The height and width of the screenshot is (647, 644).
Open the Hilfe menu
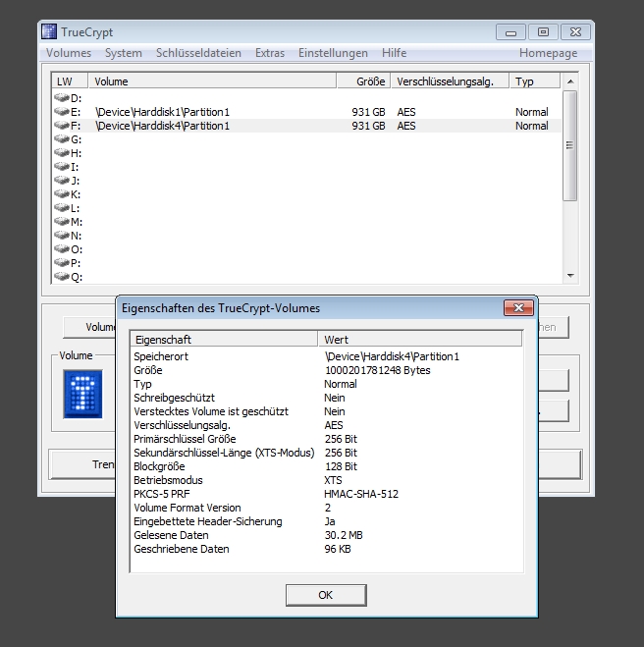point(394,53)
